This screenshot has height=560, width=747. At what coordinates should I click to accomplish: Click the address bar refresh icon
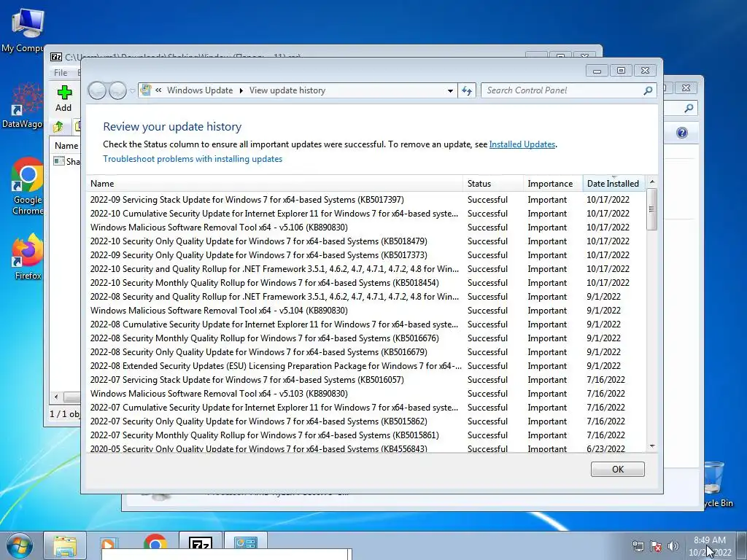pos(467,90)
